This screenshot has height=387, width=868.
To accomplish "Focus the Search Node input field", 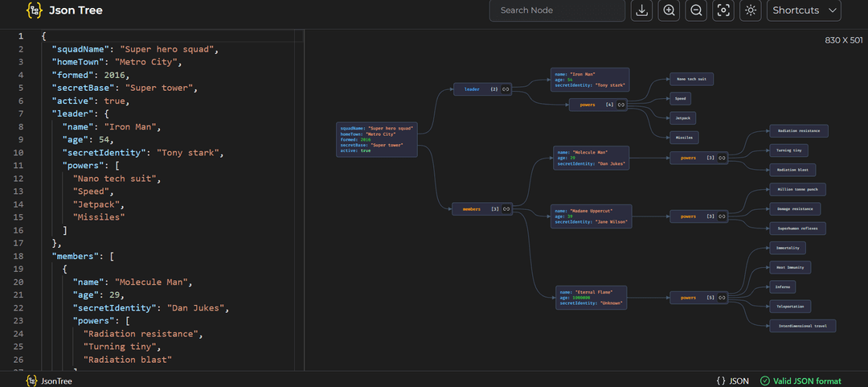I will tap(557, 10).
